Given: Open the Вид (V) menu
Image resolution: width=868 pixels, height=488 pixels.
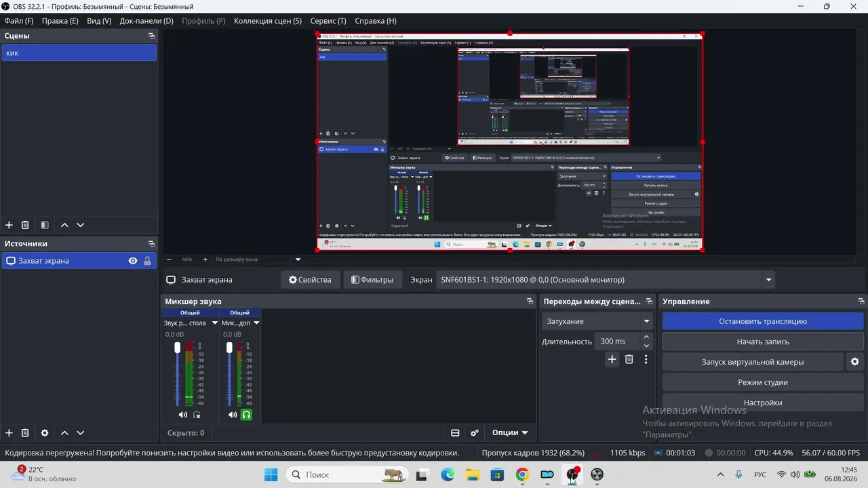Looking at the screenshot, I should point(99,21).
